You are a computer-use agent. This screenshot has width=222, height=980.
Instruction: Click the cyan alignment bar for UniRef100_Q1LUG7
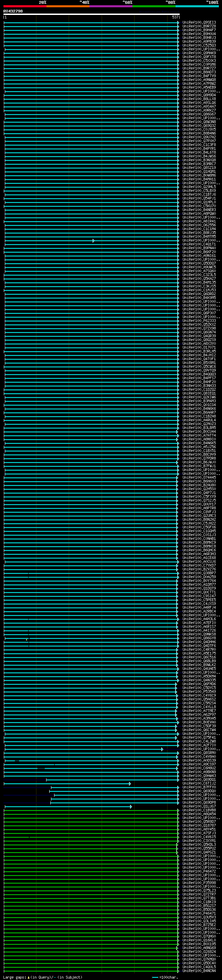pyautogui.click(x=68, y=807)
